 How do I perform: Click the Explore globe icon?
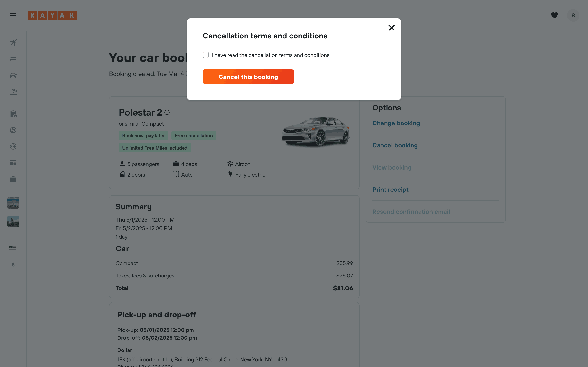click(x=13, y=130)
